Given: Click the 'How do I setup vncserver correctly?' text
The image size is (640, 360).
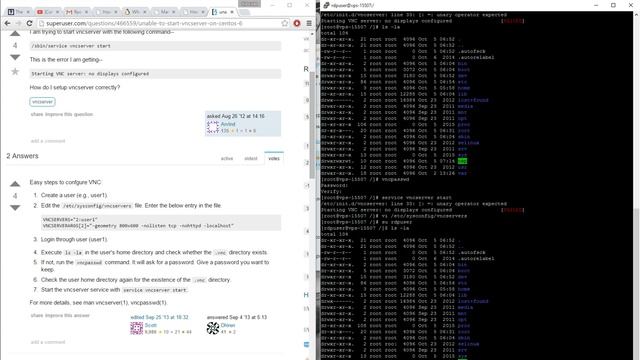Looking at the screenshot, I should (x=75, y=87).
